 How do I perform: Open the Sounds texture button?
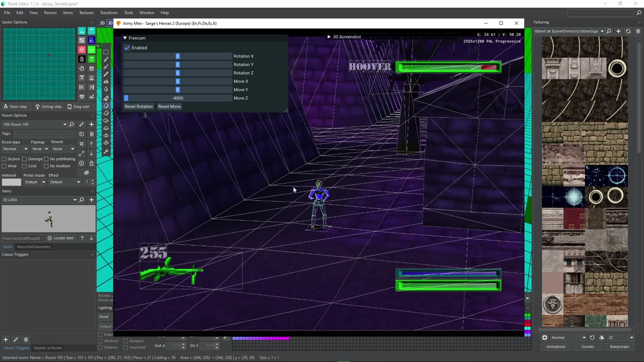click(x=587, y=346)
